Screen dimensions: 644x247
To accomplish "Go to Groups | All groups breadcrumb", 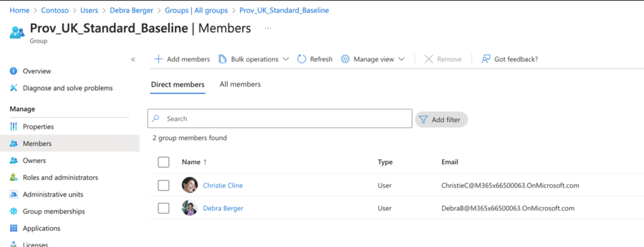I will click(196, 10).
